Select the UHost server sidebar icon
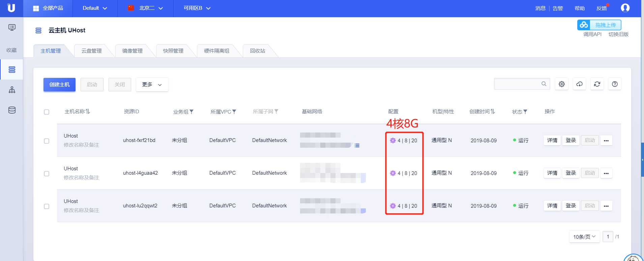The image size is (644, 261). point(12,69)
